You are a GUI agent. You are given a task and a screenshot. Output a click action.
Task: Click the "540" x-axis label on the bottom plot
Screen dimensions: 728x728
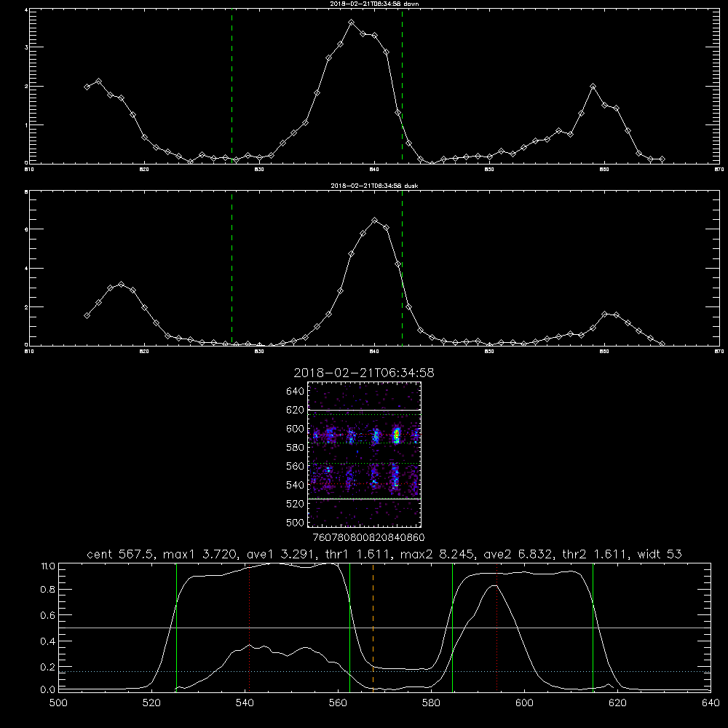click(x=245, y=703)
